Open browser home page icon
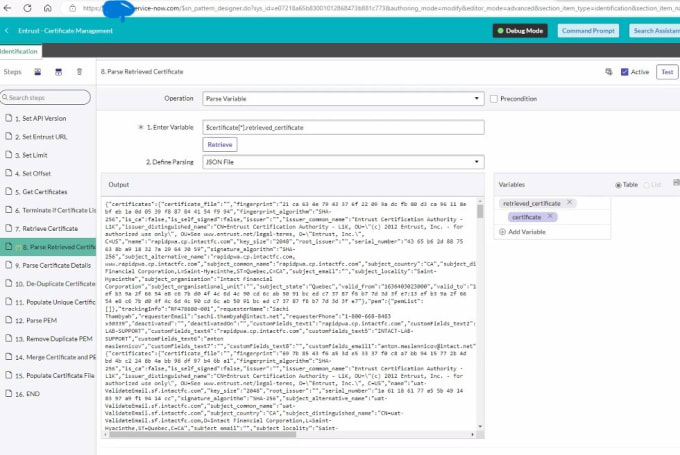 click(48, 8)
